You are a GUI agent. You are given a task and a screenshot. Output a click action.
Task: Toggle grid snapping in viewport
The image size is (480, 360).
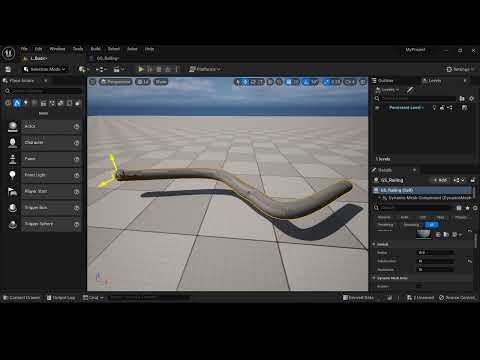coord(289,82)
